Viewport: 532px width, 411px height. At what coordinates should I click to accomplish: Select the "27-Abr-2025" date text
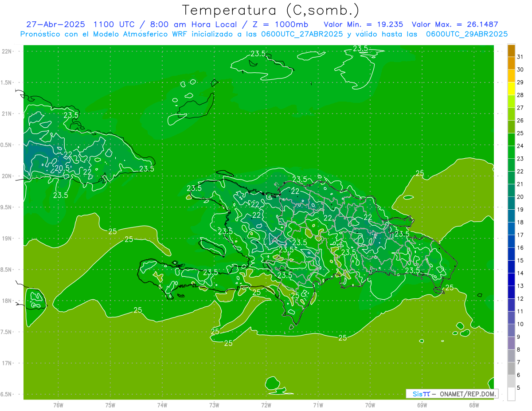pos(56,24)
